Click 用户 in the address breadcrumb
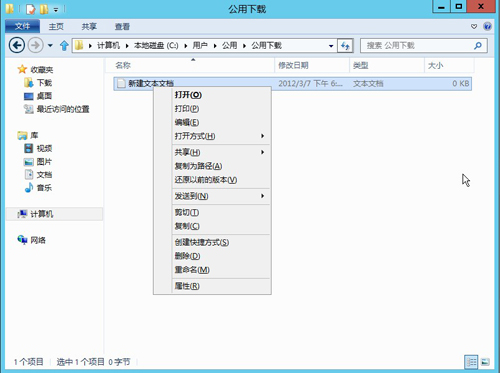 pos(200,45)
